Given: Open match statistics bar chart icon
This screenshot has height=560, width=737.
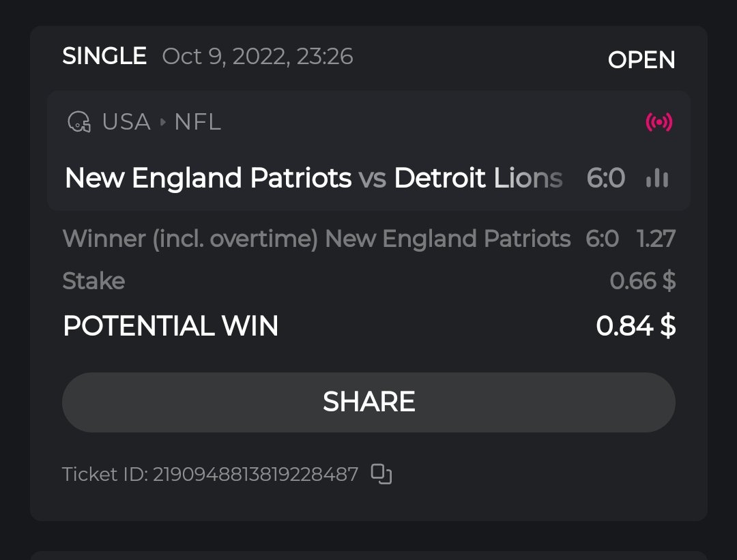Looking at the screenshot, I should [x=656, y=179].
